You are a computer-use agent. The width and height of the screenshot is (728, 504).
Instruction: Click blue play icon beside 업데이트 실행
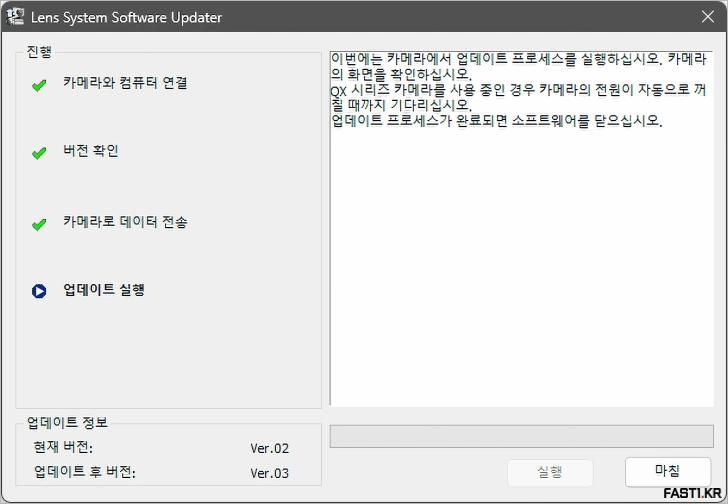39,291
